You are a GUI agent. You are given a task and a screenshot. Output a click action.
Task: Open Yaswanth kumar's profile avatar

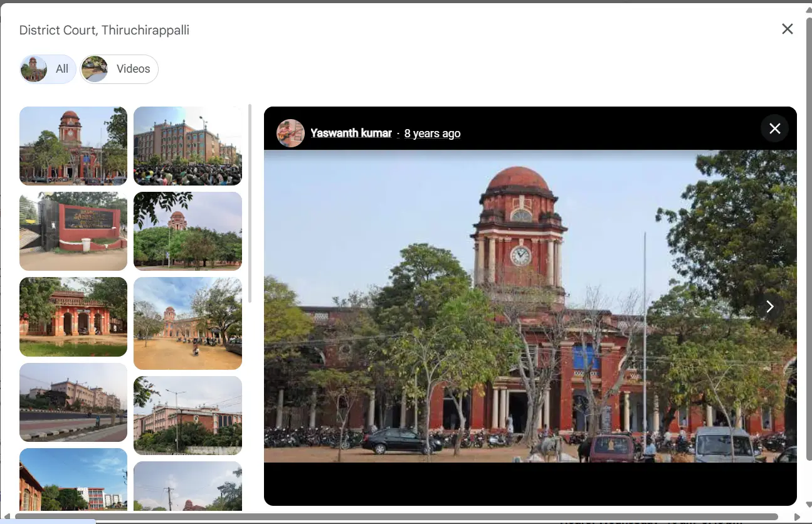290,133
